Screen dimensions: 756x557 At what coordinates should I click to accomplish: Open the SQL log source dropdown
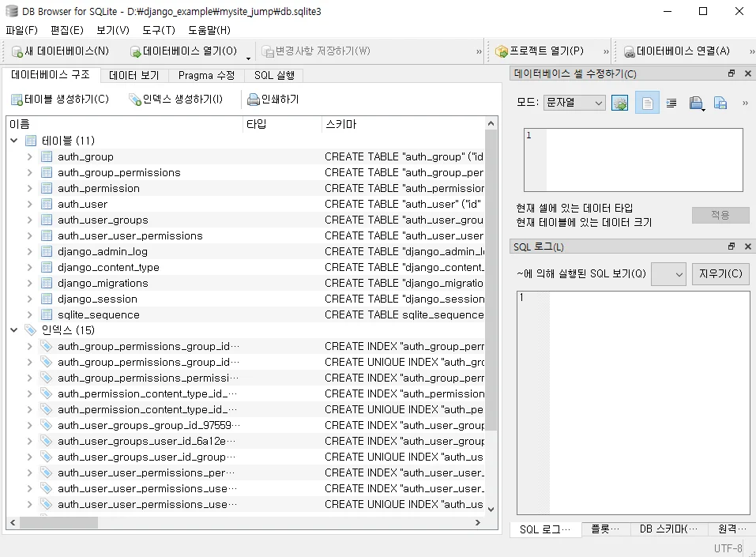(668, 274)
